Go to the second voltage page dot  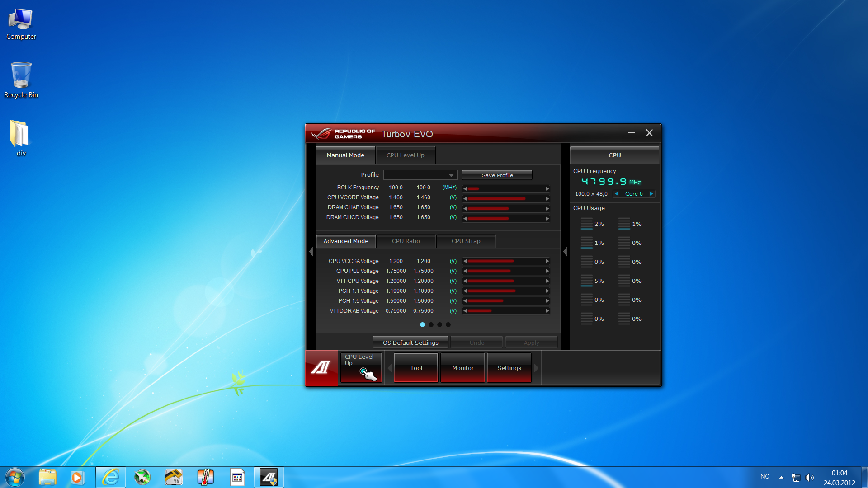tap(431, 324)
